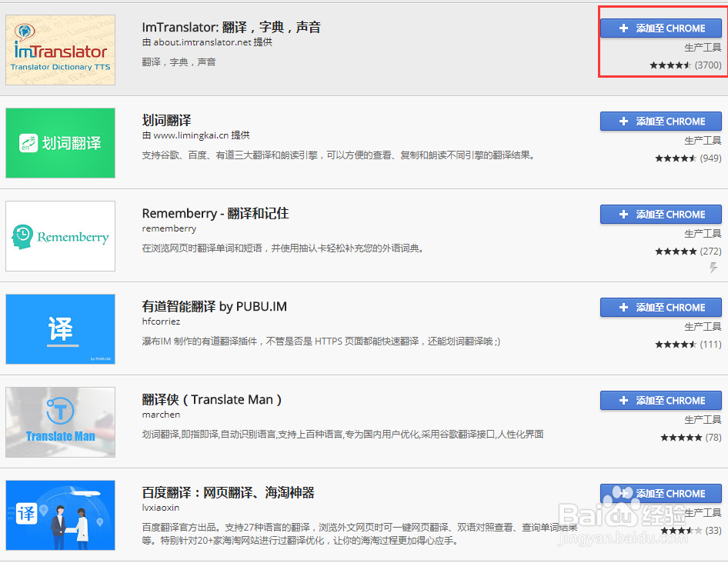Click 生产工具 category under ImTranslator
728x563 pixels.
(x=703, y=48)
